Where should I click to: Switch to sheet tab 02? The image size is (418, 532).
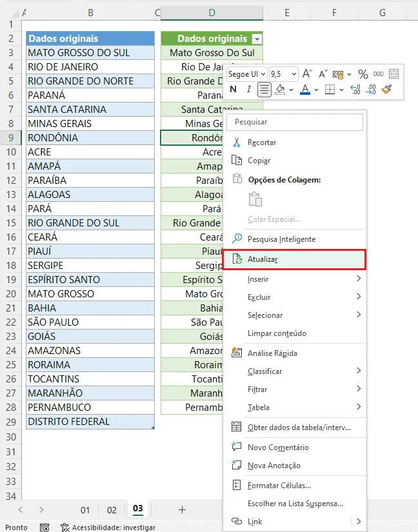112,510
